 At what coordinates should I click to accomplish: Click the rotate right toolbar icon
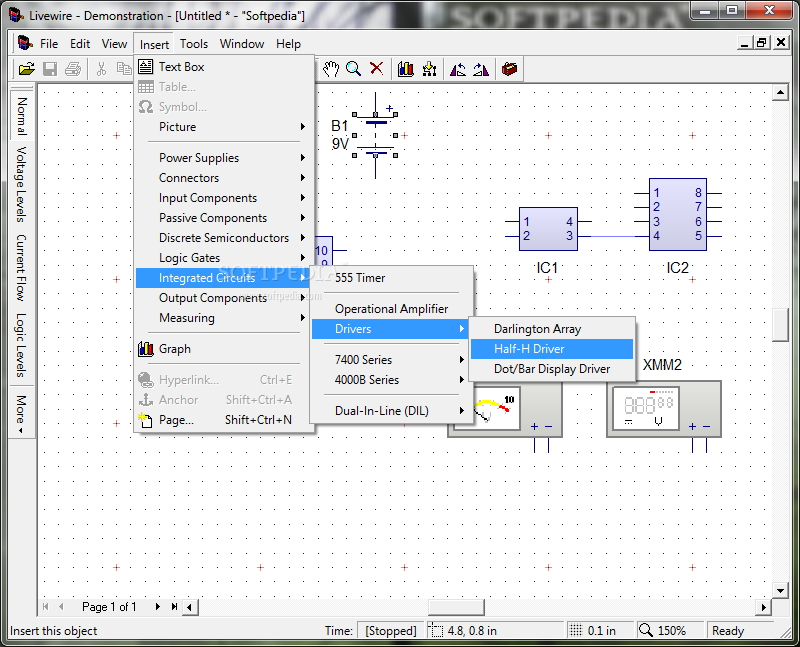[x=481, y=69]
